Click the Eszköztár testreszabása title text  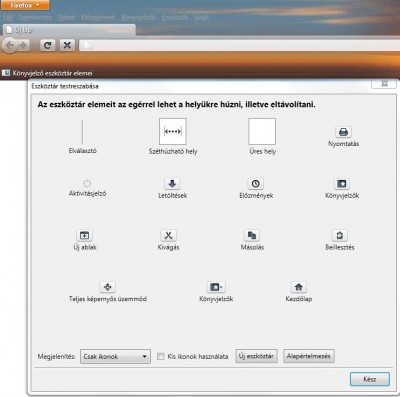click(x=65, y=86)
